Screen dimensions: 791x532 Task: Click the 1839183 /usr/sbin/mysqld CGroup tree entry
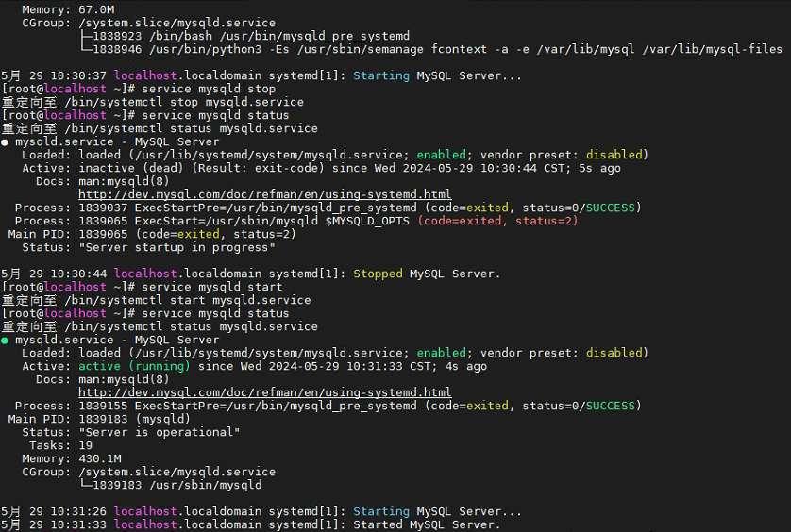click(x=172, y=485)
